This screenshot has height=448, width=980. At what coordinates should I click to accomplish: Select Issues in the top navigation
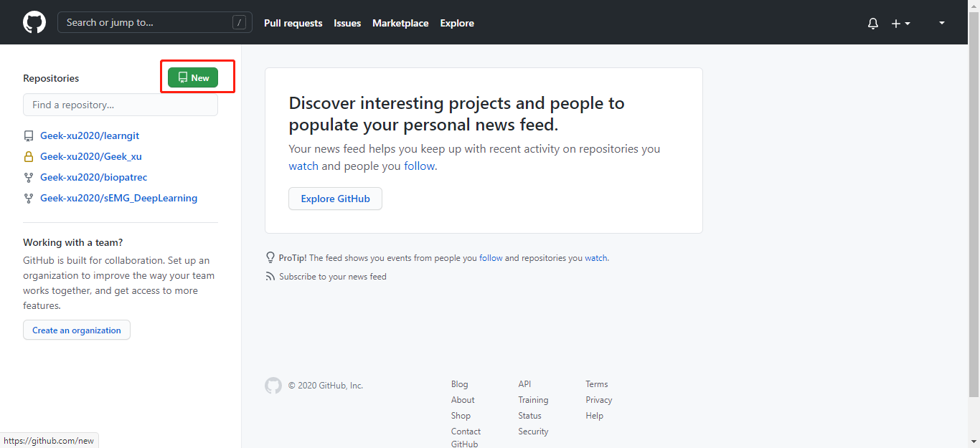(x=347, y=23)
